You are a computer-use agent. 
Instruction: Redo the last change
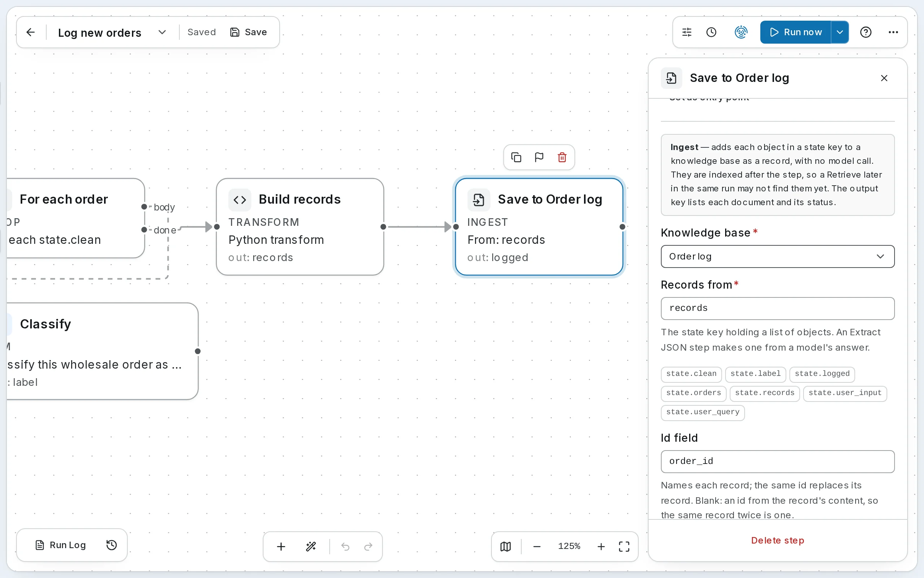368,547
